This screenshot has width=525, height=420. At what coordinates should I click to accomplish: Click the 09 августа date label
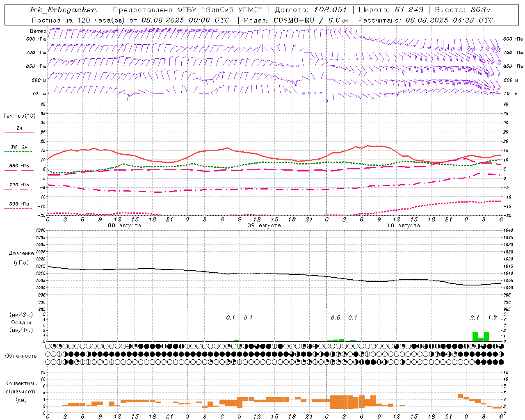click(264, 226)
